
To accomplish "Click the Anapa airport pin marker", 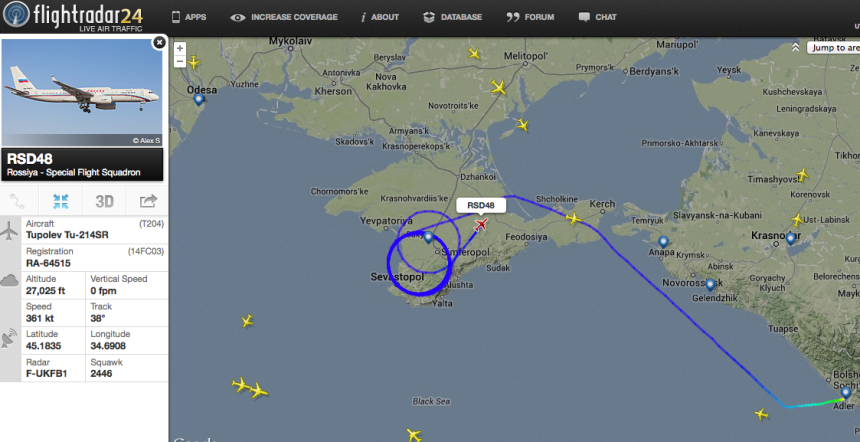I will pos(663,241).
